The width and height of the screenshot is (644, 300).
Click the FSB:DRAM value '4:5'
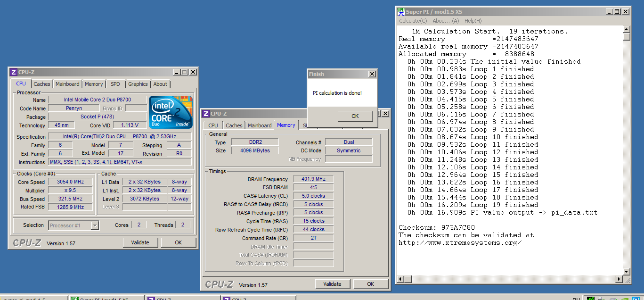(x=313, y=187)
